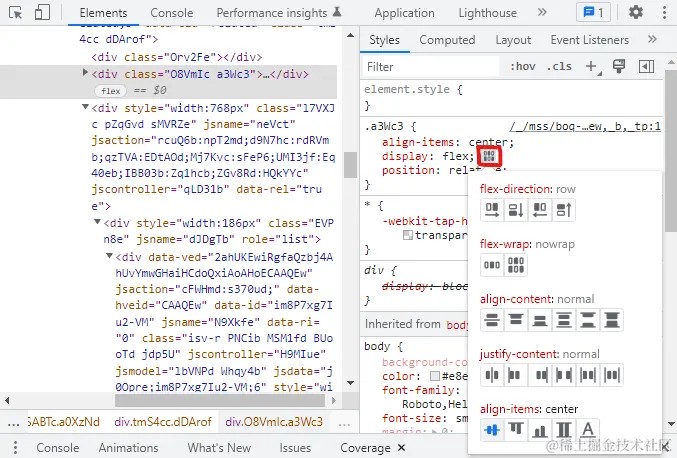This screenshot has height=458, width=677.
Task: Click the issues counter badge showing 1
Action: (594, 12)
